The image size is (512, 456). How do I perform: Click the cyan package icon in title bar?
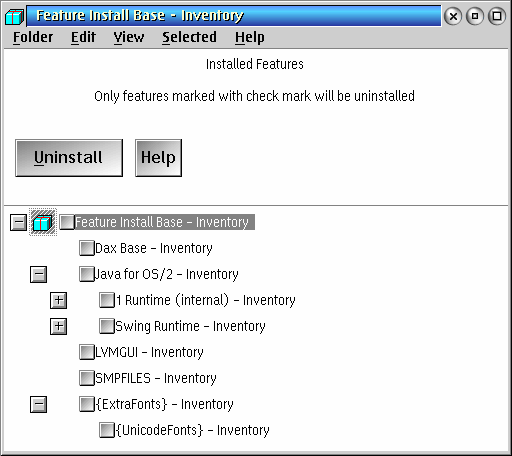[x=14, y=16]
